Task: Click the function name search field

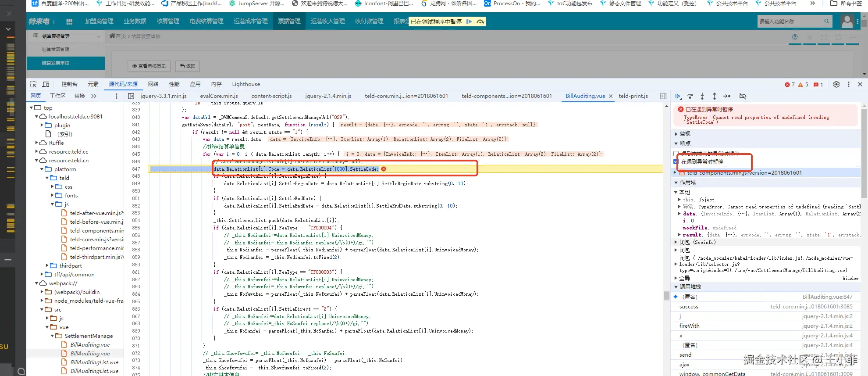Action: [791, 21]
